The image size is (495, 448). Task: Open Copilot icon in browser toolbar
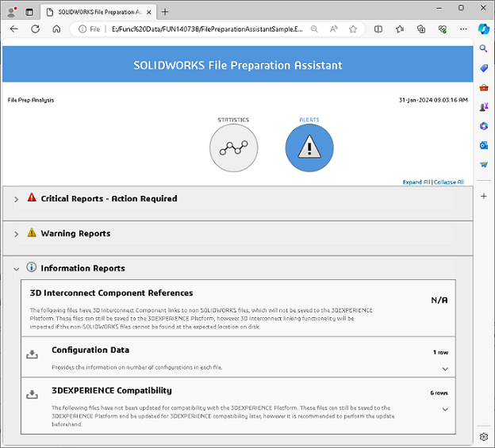484,29
